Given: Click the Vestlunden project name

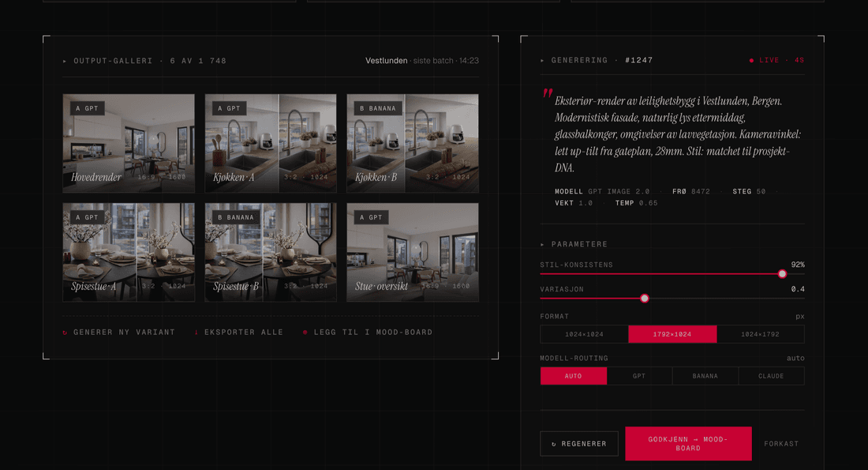Looking at the screenshot, I should pyautogui.click(x=387, y=60).
